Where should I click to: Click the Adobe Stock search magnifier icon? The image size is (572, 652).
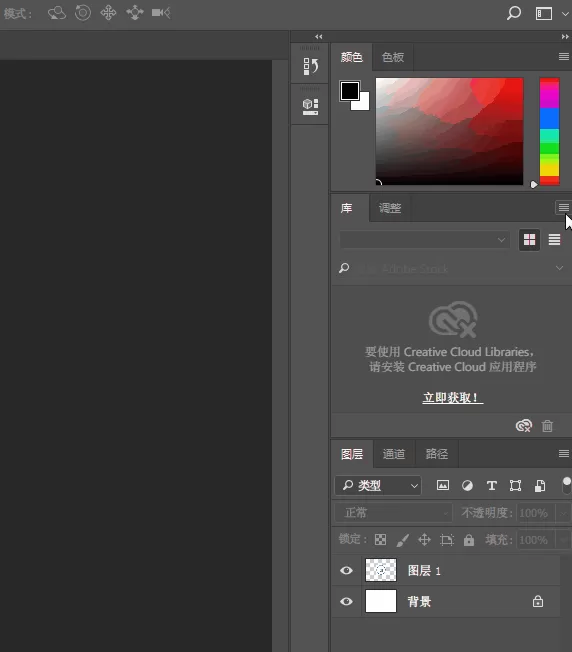tap(344, 268)
